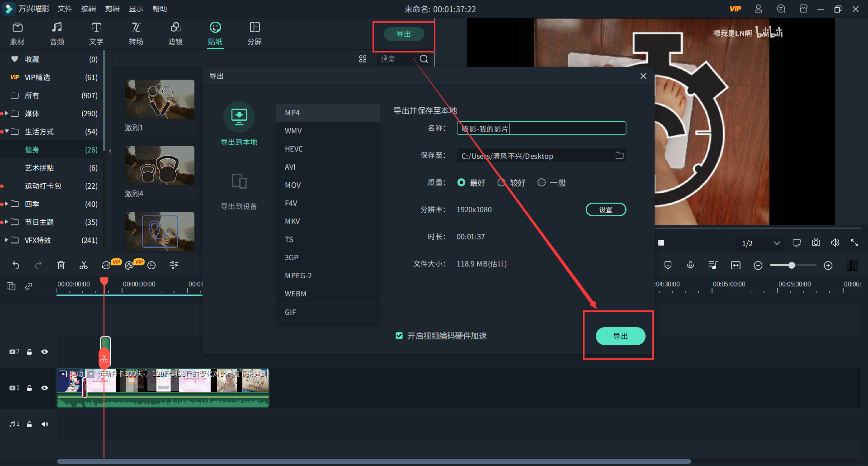Image resolution: width=868 pixels, height=466 pixels.
Task: Open the 1/2 preview quality dropdown
Action: click(x=759, y=243)
